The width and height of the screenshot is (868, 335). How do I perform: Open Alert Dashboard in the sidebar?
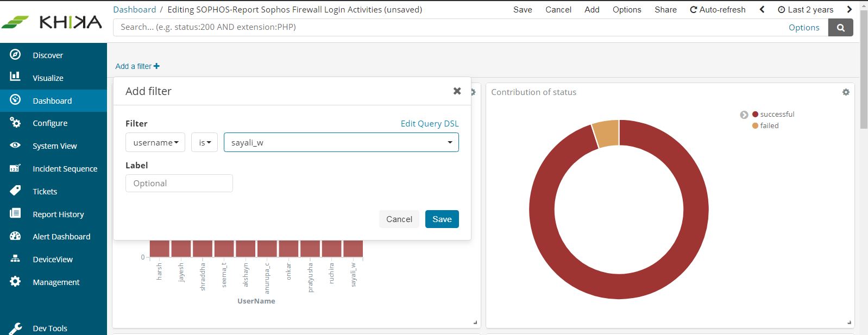[61, 237]
